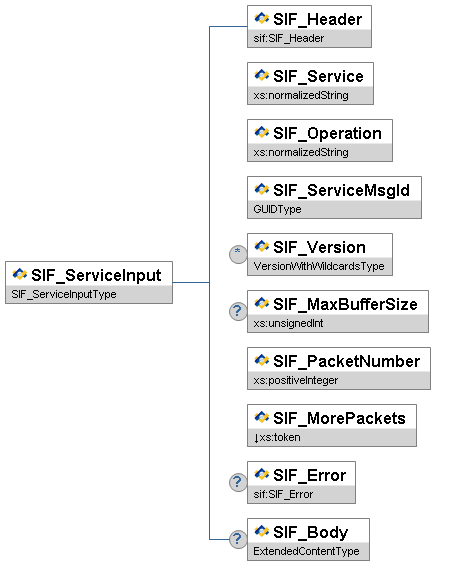Click the SIF_ServiceMsgId element icon

[x=262, y=189]
